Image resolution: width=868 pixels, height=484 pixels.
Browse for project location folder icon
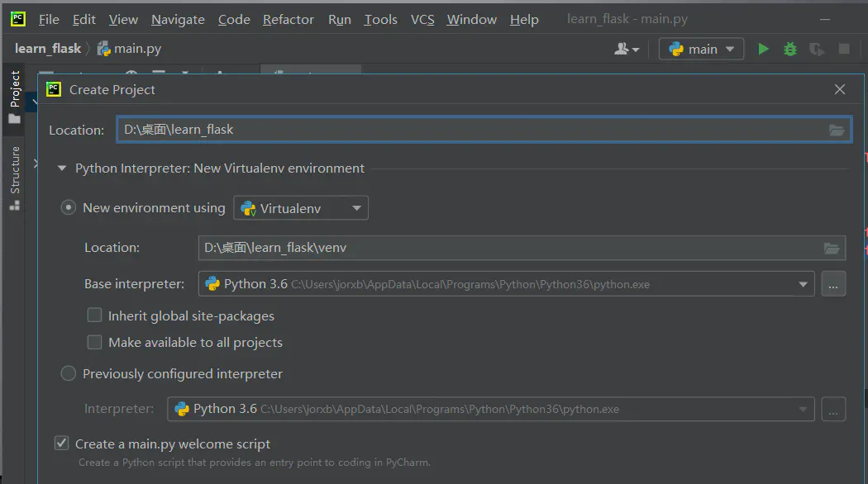tap(837, 130)
